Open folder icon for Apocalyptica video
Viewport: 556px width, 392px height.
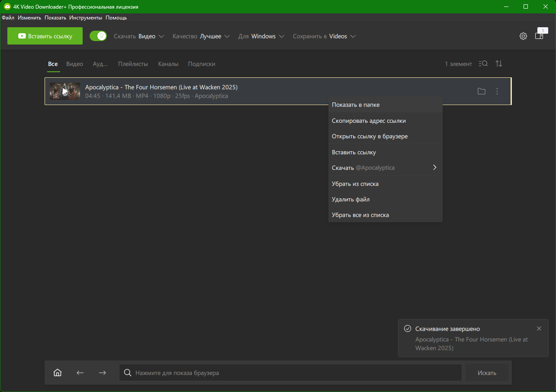pyautogui.click(x=481, y=91)
